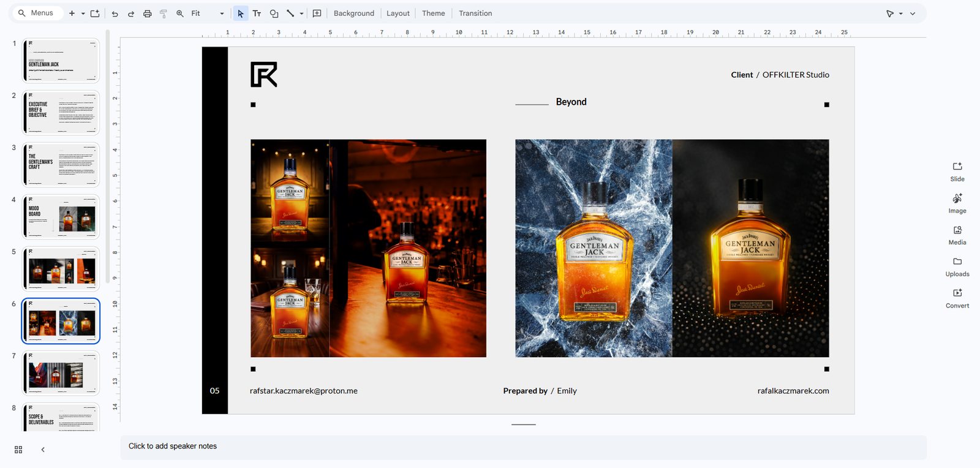980x468 pixels.
Task: Click the '05' page number
Action: (x=214, y=391)
